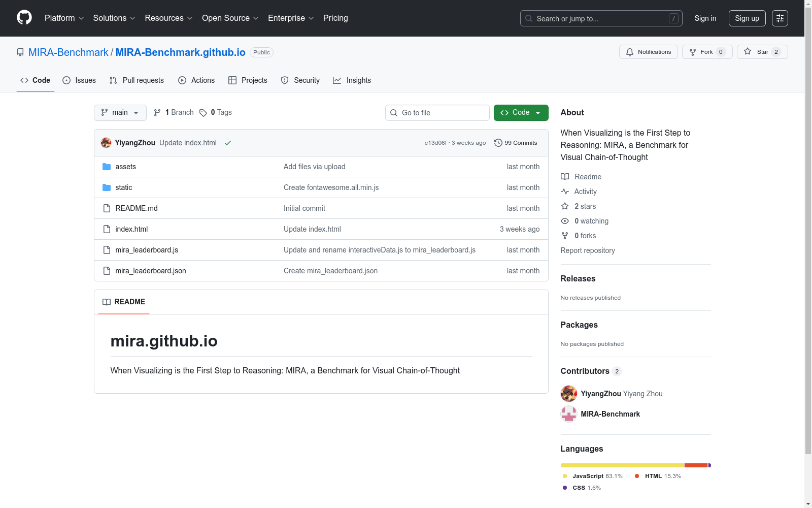Click the JavaScript language bar segment
Image resolution: width=812 pixels, height=508 pixels.
pos(623,465)
